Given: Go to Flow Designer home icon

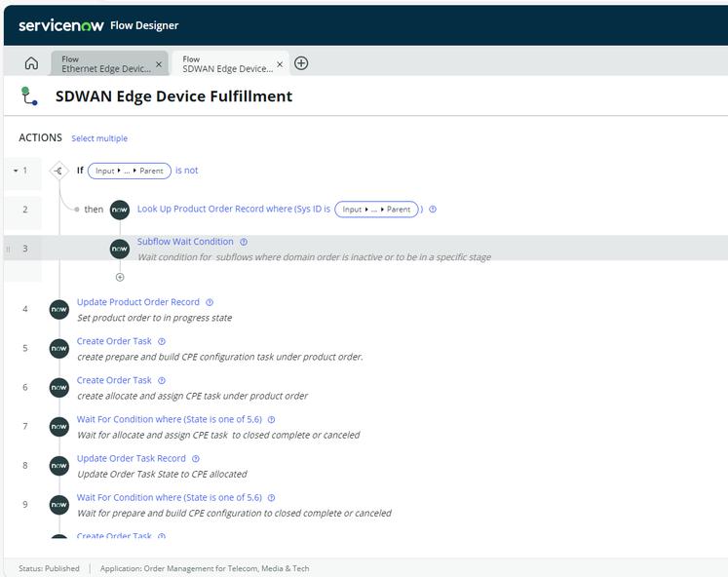Looking at the screenshot, I should 31,63.
